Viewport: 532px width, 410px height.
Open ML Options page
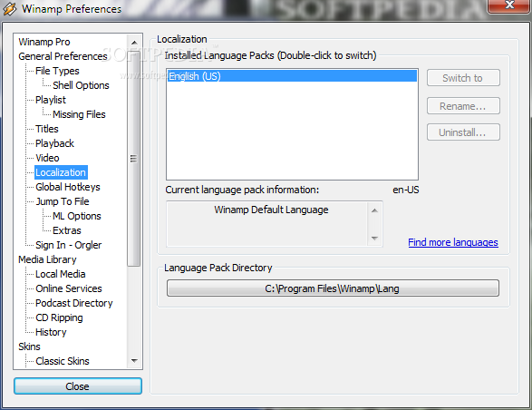(77, 216)
